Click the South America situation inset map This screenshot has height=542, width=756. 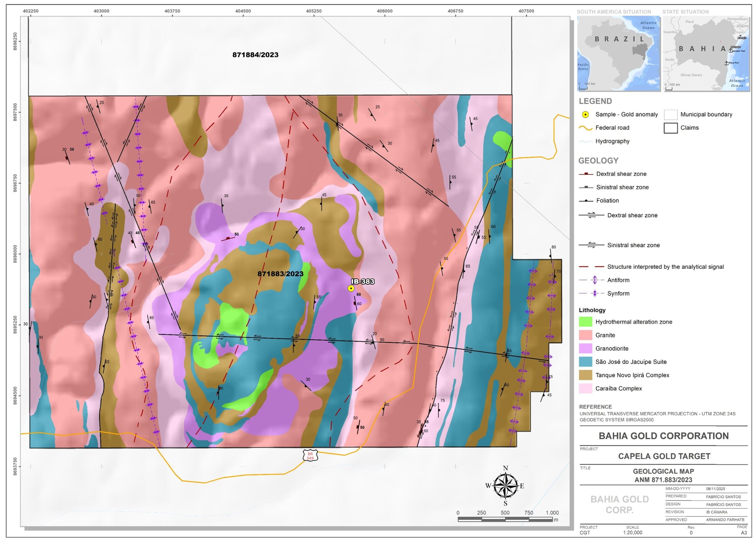pyautogui.click(x=618, y=53)
